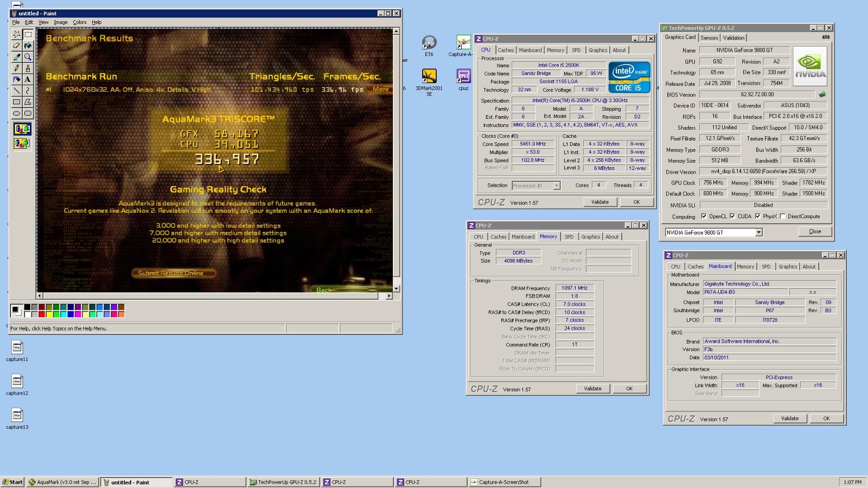Activate the Magnifier tool in Paint

click(28, 57)
